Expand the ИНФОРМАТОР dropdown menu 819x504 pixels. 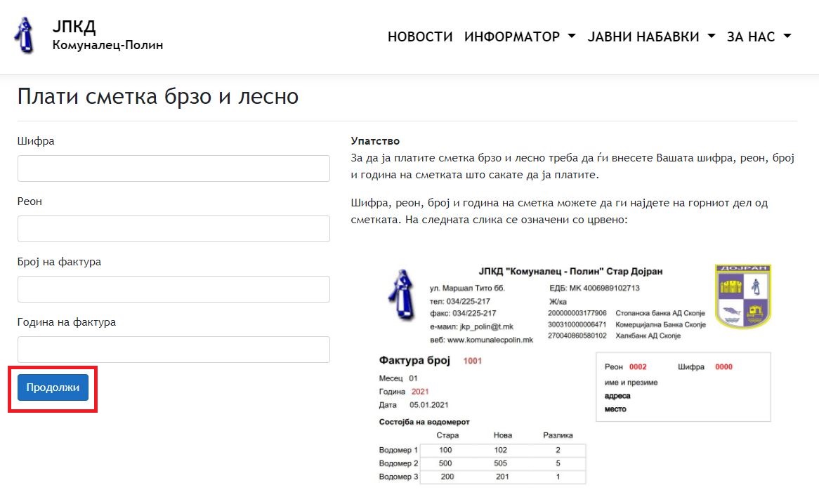[520, 37]
